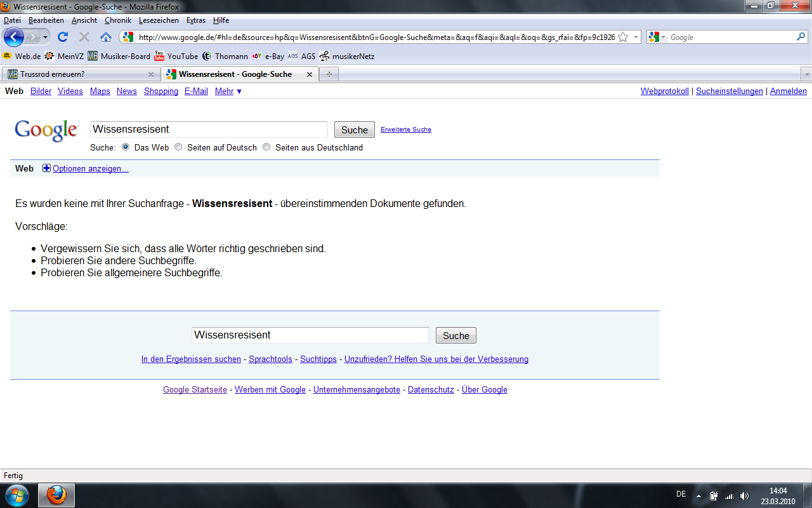Screen dimensions: 812x508
Task: Open the Videos link
Action: (x=70, y=91)
